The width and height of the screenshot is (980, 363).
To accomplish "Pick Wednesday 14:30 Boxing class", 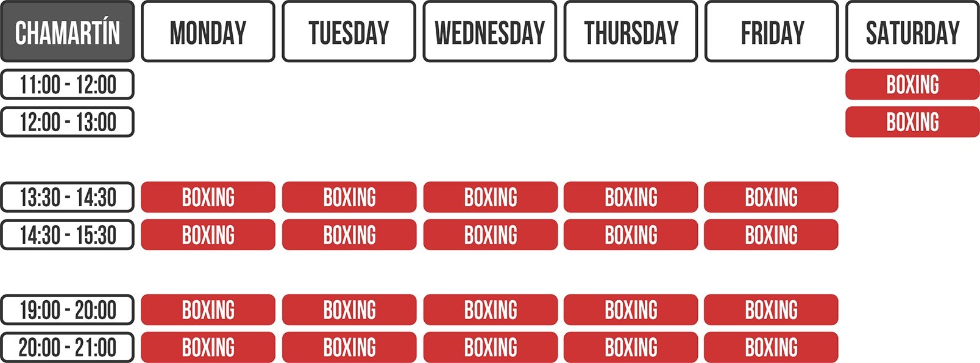I will pyautogui.click(x=490, y=235).
